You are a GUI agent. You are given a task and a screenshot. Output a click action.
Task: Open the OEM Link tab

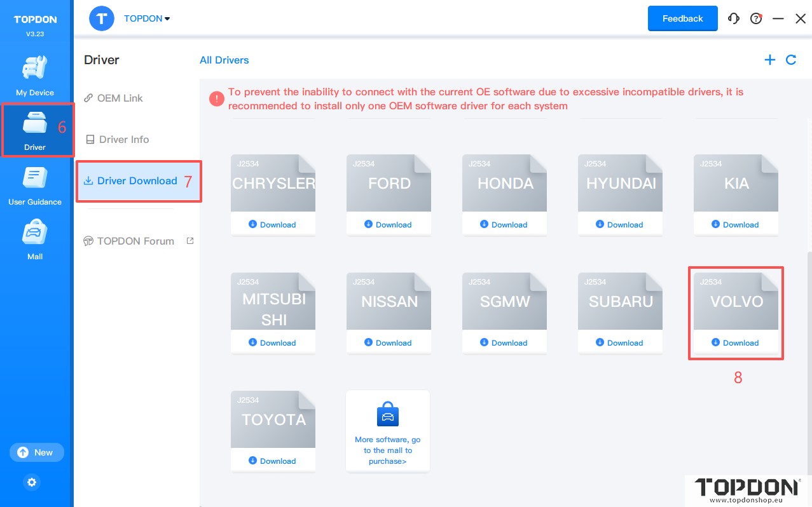pyautogui.click(x=113, y=98)
